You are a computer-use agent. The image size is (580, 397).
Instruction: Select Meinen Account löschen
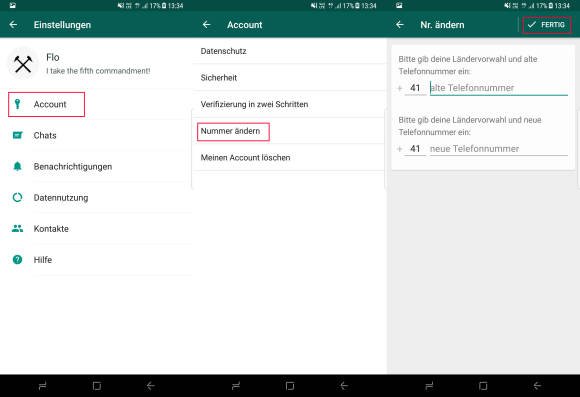click(290, 158)
